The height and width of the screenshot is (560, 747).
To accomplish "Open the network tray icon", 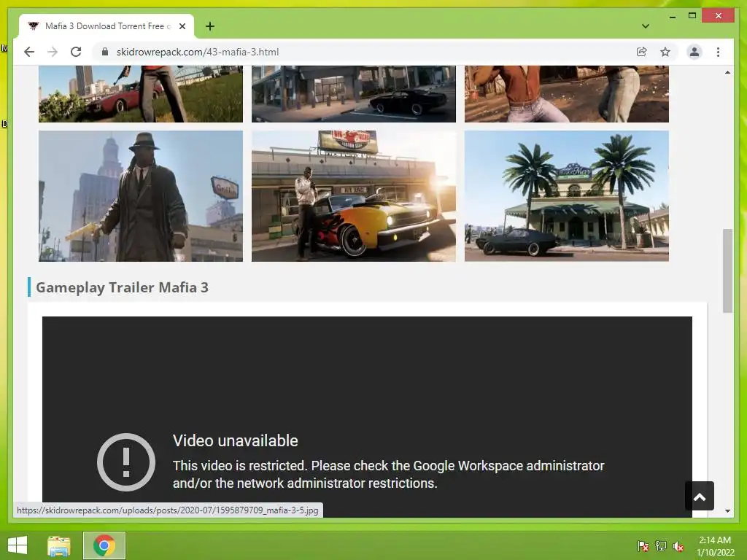I will tap(661, 546).
